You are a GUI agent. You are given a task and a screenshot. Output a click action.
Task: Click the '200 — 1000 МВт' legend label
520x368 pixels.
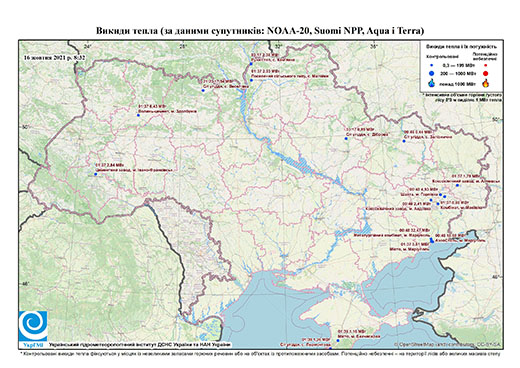[457, 73]
